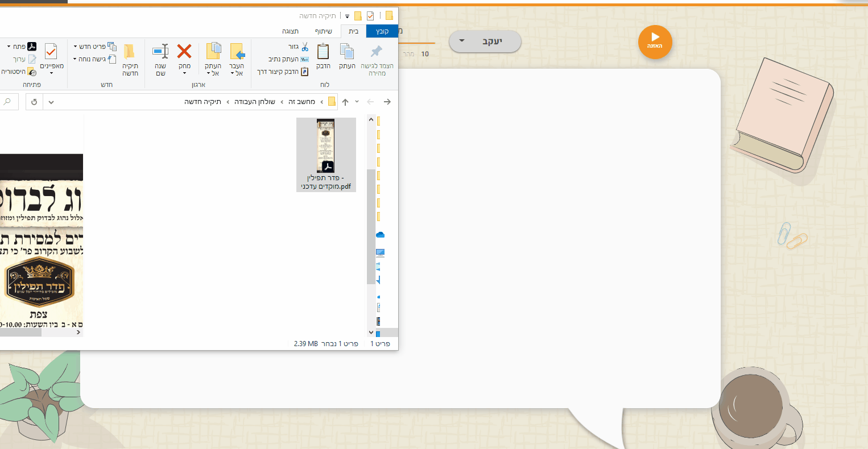Switch to the View (תצוגה) ribbon tab

pyautogui.click(x=290, y=31)
